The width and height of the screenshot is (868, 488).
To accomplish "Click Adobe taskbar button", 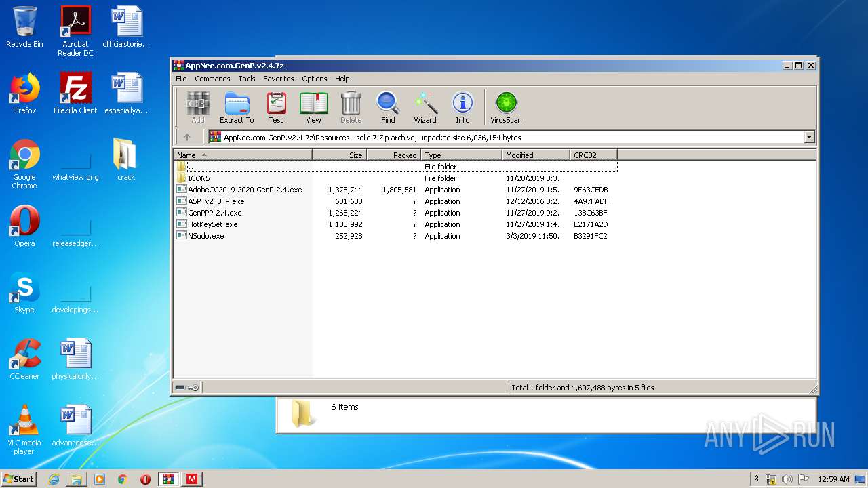I will (192, 479).
